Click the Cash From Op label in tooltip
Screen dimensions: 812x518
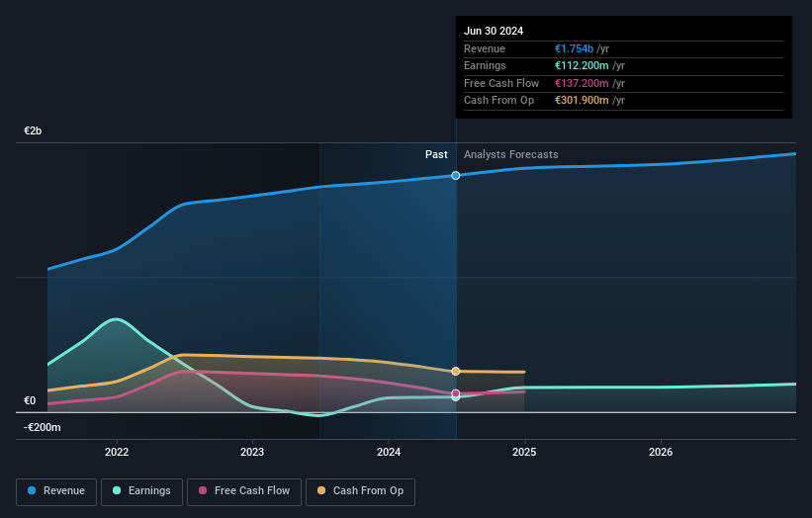tap(498, 101)
